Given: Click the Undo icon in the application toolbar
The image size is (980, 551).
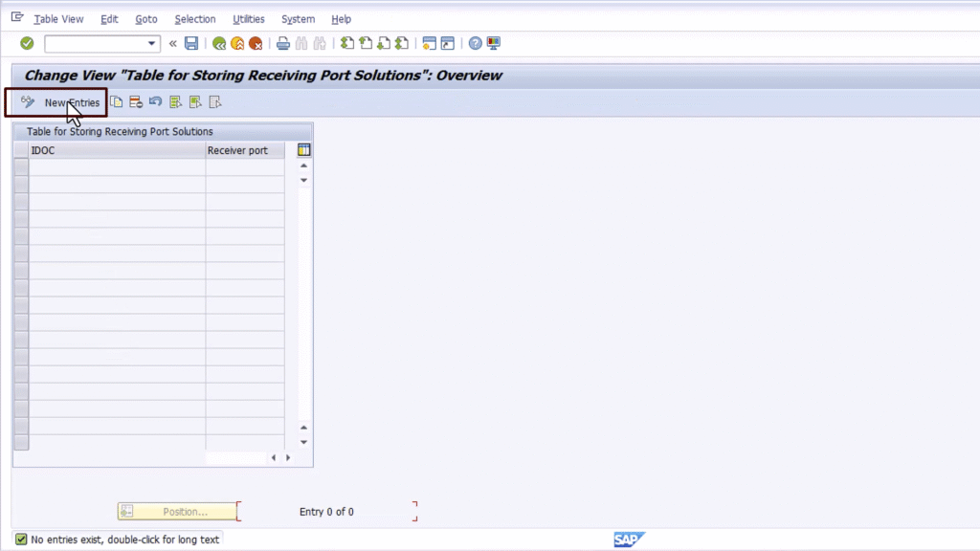Looking at the screenshot, I should click(154, 101).
